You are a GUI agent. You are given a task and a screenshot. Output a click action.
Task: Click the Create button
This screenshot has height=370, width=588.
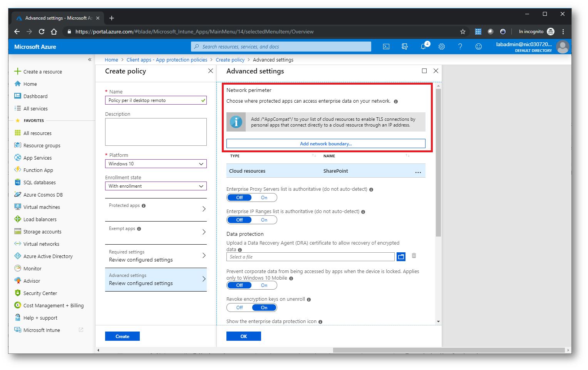pyautogui.click(x=122, y=336)
